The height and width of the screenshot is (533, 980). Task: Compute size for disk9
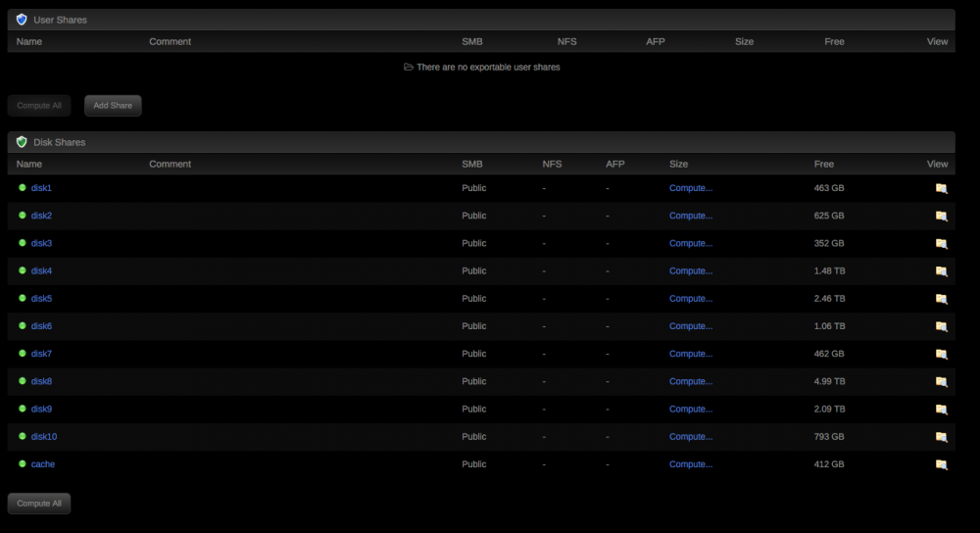691,409
